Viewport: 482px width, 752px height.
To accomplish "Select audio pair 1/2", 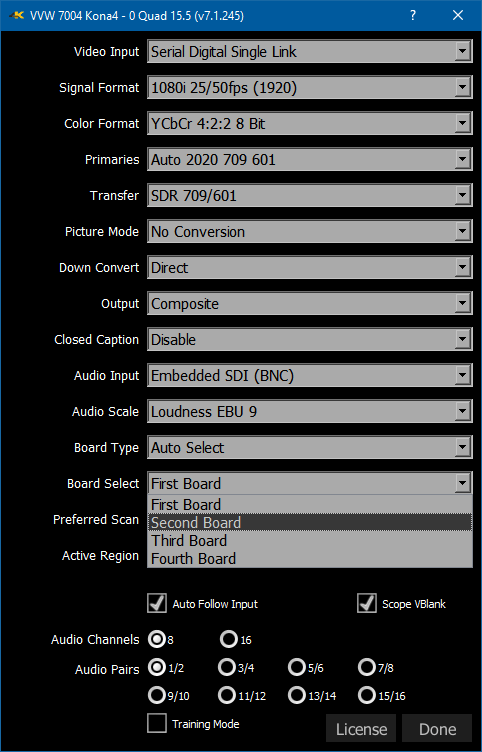I will (x=156, y=667).
